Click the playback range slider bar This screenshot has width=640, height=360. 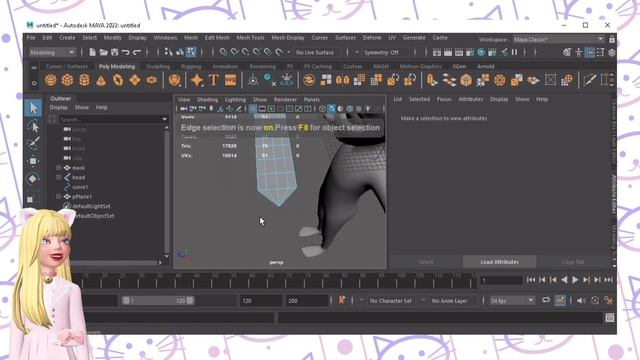pyautogui.click(x=158, y=300)
